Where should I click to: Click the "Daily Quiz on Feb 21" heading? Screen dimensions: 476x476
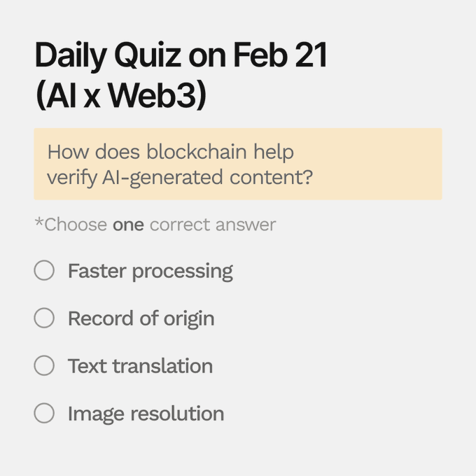[181, 55]
